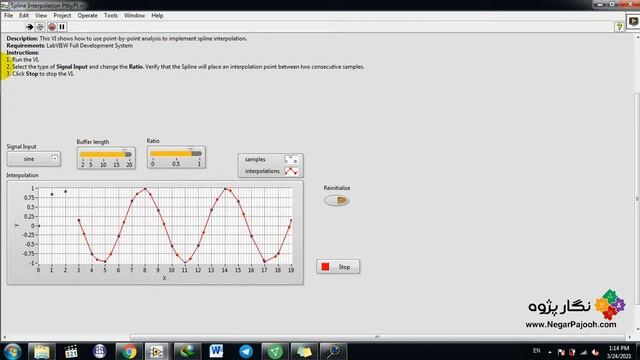Click the X axis label under the graph
The image size is (640, 360).
tap(164, 278)
